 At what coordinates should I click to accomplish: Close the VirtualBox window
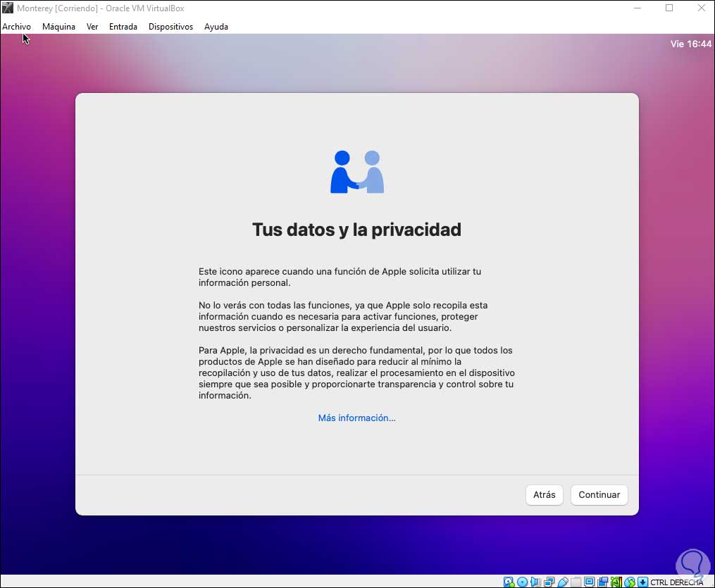tap(702, 8)
